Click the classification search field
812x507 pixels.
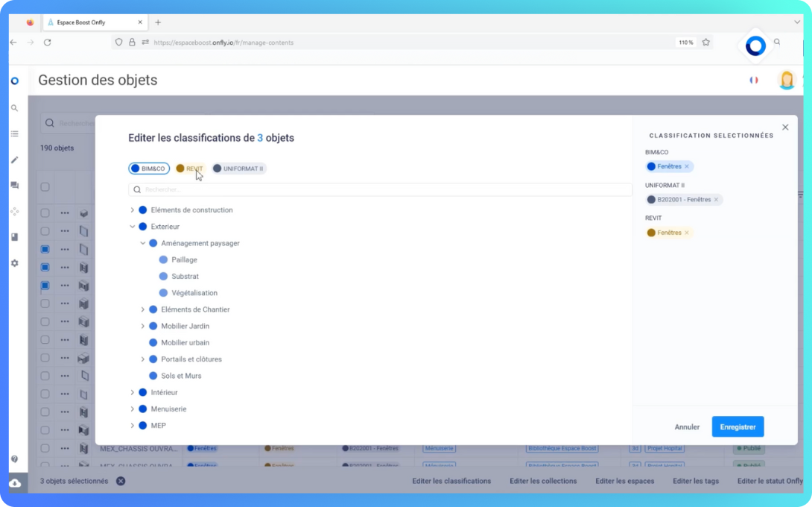[380, 190]
